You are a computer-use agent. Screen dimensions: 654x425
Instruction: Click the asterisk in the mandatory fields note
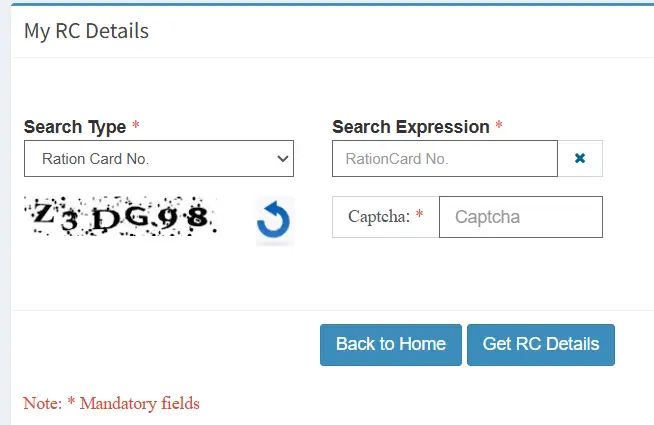click(71, 404)
